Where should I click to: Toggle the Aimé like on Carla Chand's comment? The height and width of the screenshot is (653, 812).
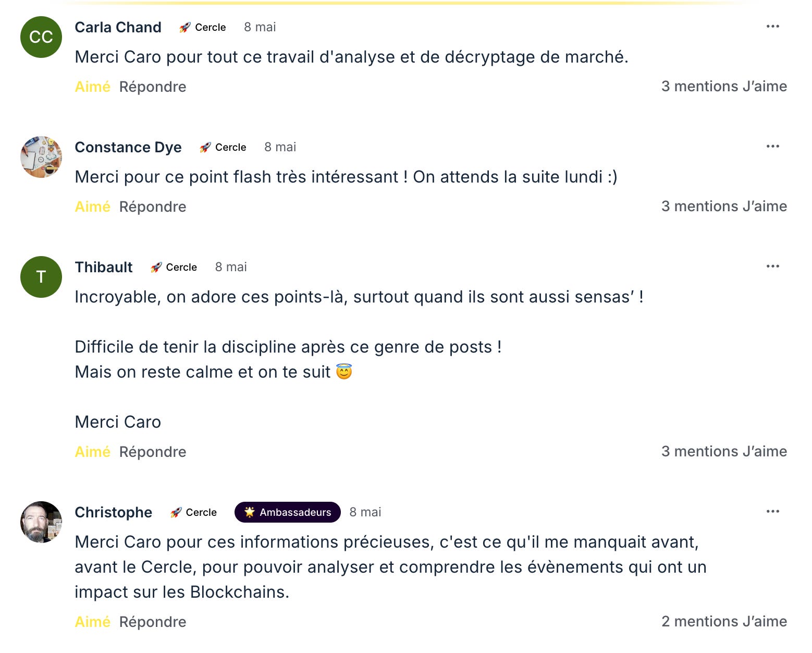[92, 87]
